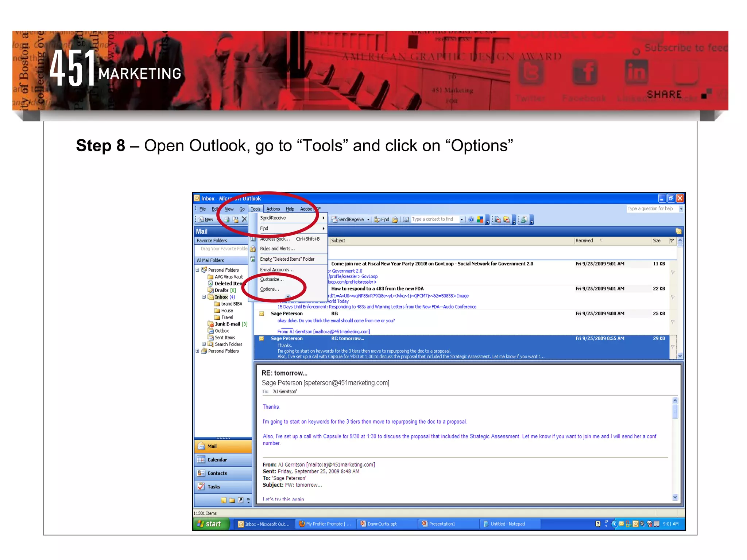Click the Rules and Alerts menu icon
Viewport: 747px width, 560px height.
pos(253,249)
